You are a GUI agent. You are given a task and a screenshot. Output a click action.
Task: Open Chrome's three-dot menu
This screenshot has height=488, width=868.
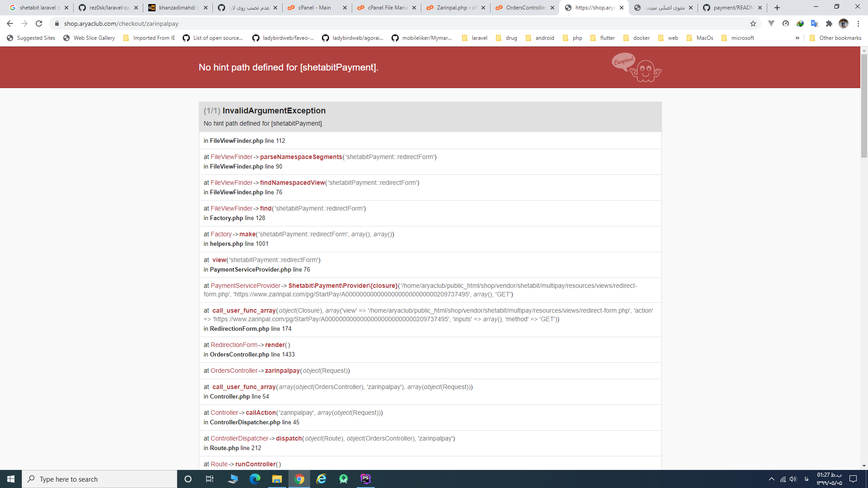point(859,23)
